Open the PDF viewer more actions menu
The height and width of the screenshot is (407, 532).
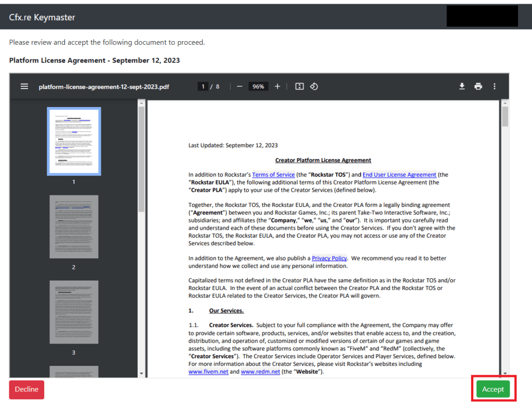click(x=495, y=87)
